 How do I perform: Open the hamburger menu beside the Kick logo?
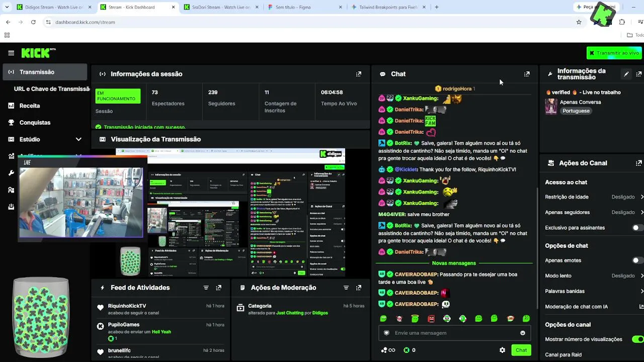[x=11, y=53]
